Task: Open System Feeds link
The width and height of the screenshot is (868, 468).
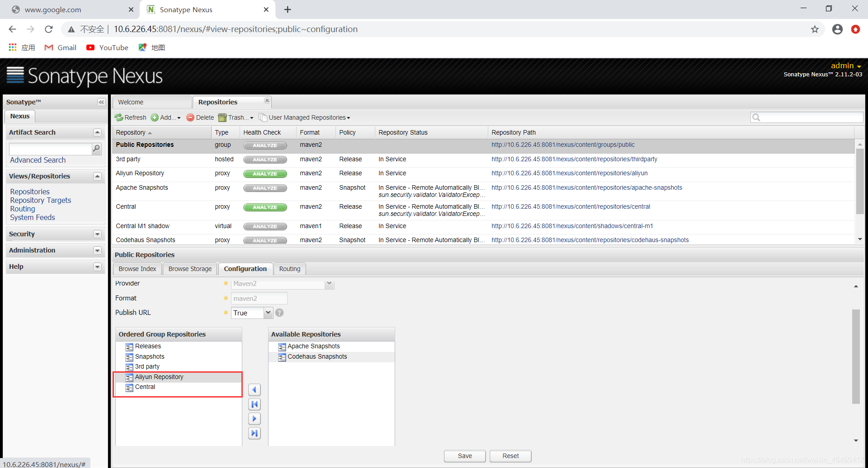Action: (33, 217)
